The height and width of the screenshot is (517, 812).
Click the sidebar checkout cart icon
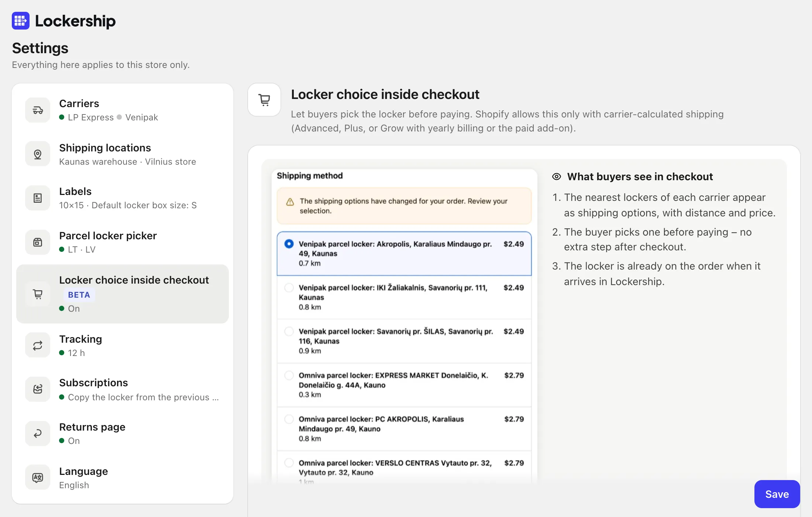coord(38,294)
